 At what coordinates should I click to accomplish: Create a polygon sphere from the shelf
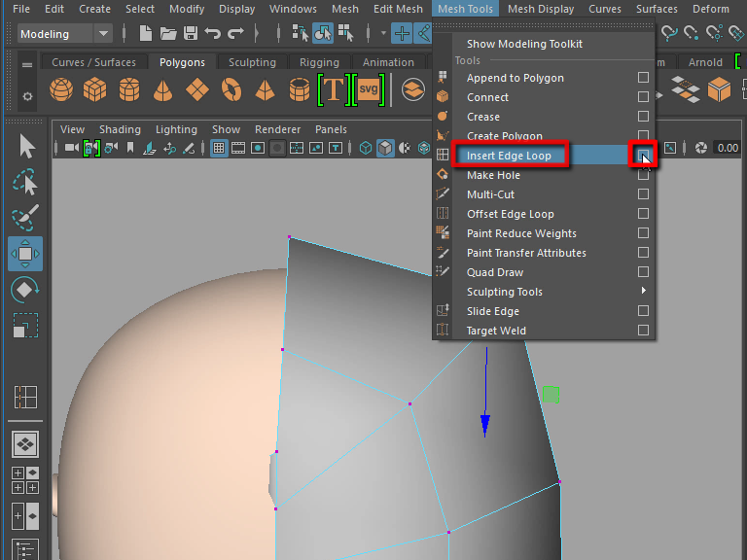pos(61,91)
